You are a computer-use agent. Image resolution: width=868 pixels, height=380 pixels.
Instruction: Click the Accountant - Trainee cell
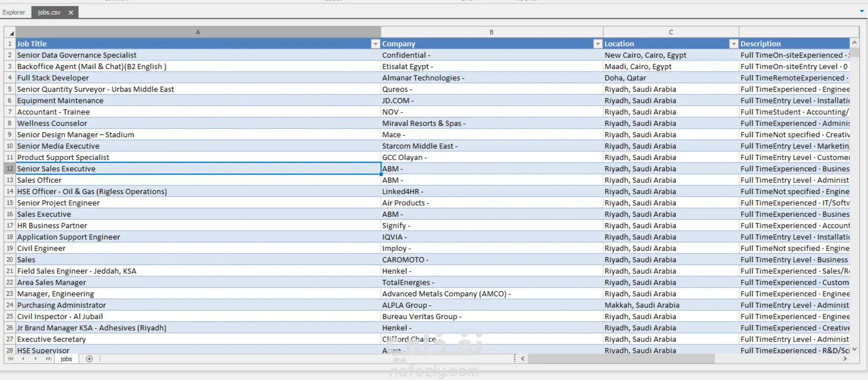point(198,112)
